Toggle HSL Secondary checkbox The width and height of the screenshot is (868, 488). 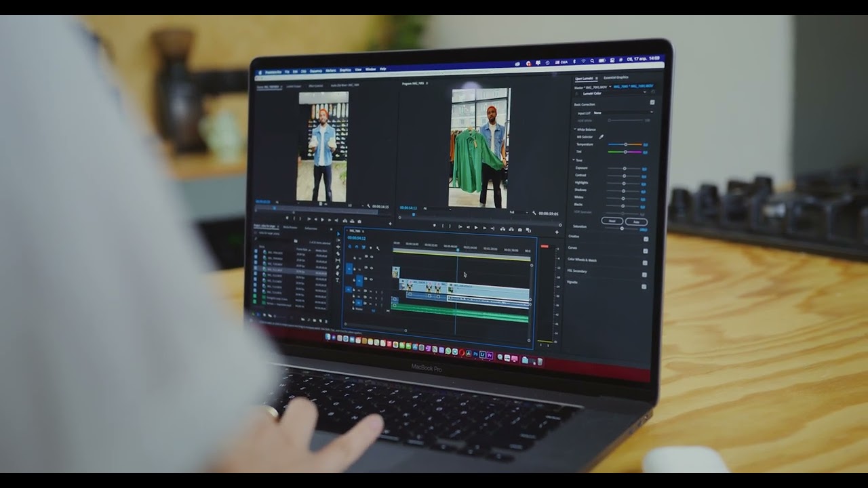click(644, 274)
